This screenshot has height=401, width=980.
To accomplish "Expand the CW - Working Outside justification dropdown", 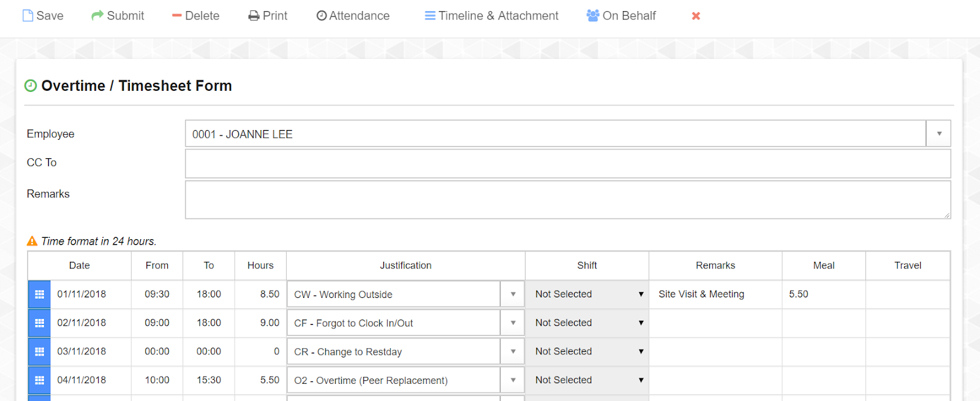I will (x=513, y=294).
